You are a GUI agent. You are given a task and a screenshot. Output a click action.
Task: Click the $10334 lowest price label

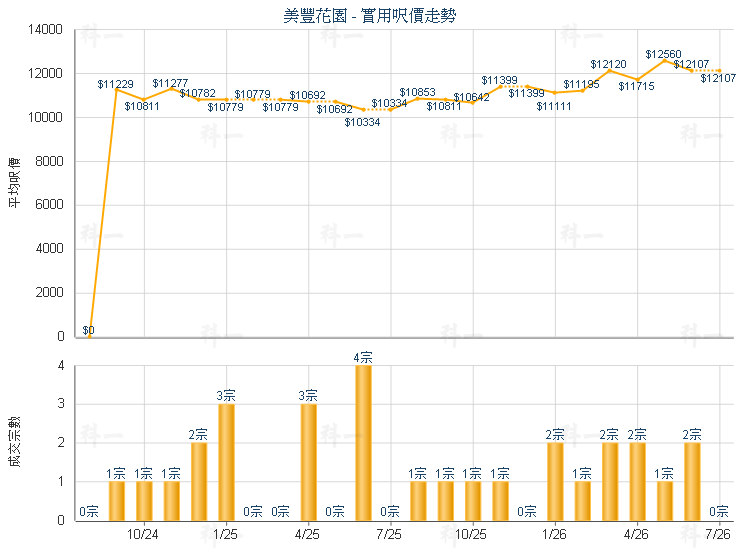point(362,122)
